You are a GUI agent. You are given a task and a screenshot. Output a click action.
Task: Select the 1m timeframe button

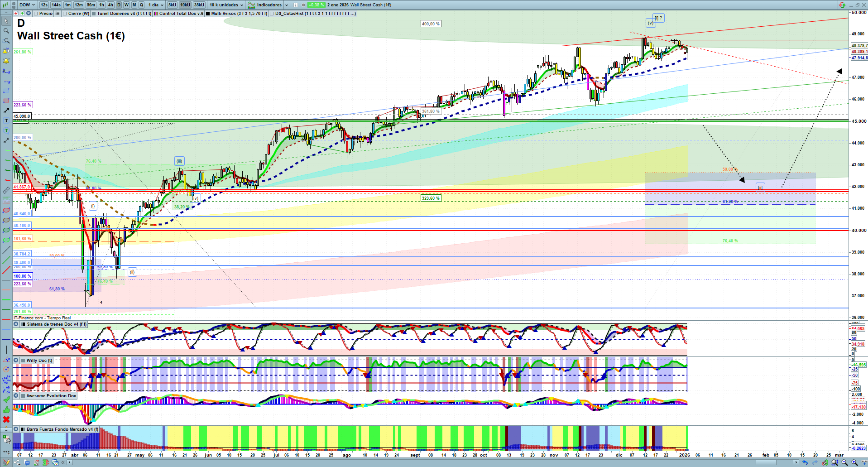[x=67, y=5]
